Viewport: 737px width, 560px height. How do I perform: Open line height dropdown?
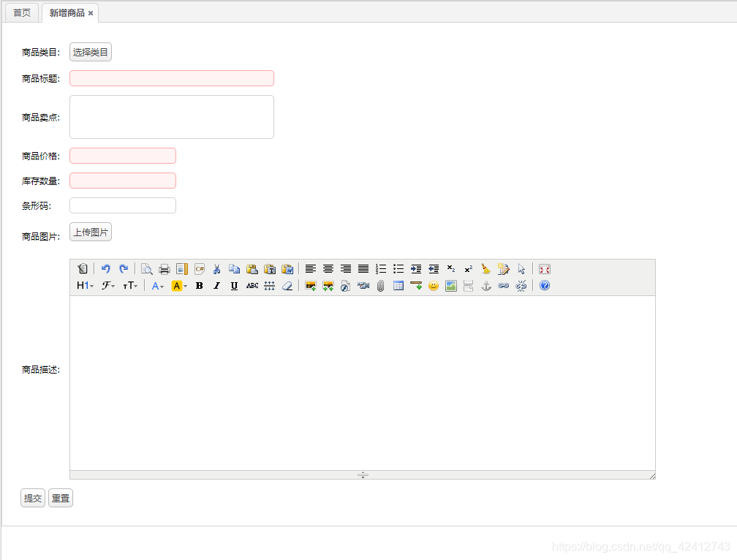(x=269, y=286)
